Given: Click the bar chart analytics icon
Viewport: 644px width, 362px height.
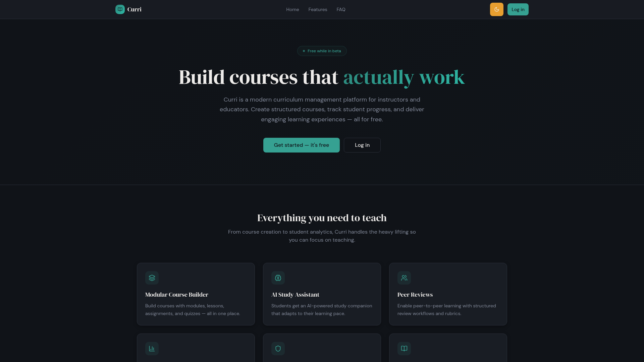Looking at the screenshot, I should (x=152, y=349).
